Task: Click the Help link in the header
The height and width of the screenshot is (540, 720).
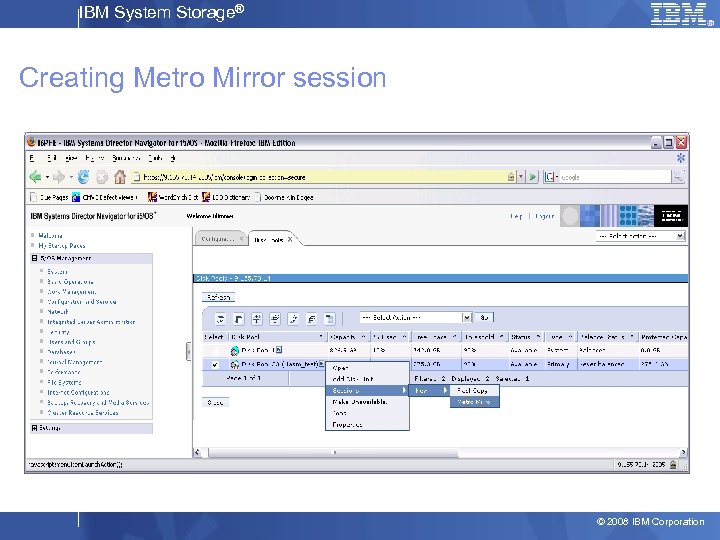Action: (x=517, y=216)
